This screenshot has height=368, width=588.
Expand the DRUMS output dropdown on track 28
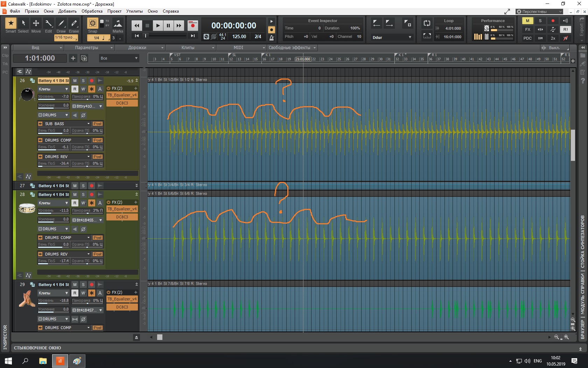click(53, 229)
